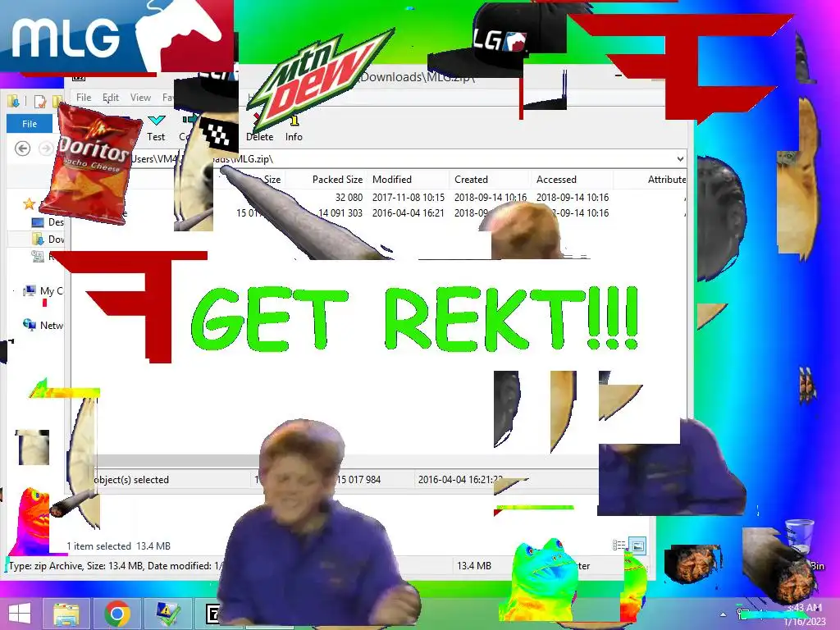Viewport: 840px width, 630px height.
Task: Select Network in the navigation pane
Action: click(x=43, y=325)
